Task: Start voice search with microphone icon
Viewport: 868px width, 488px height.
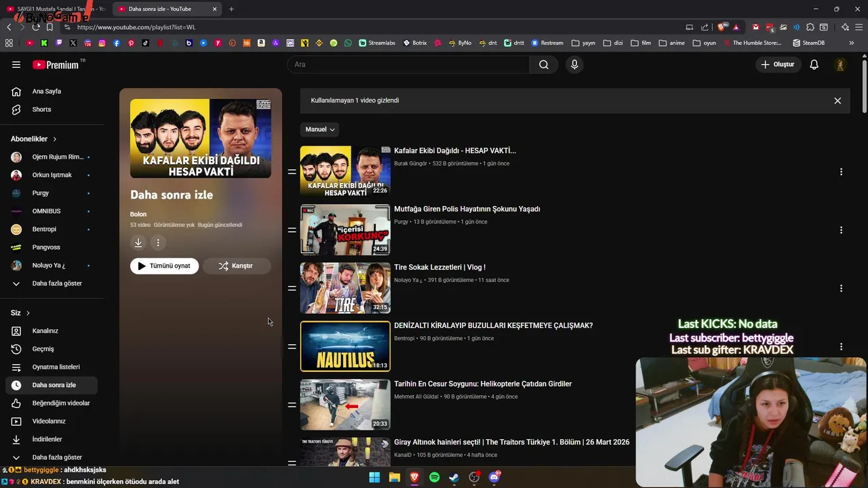Action: (574, 64)
